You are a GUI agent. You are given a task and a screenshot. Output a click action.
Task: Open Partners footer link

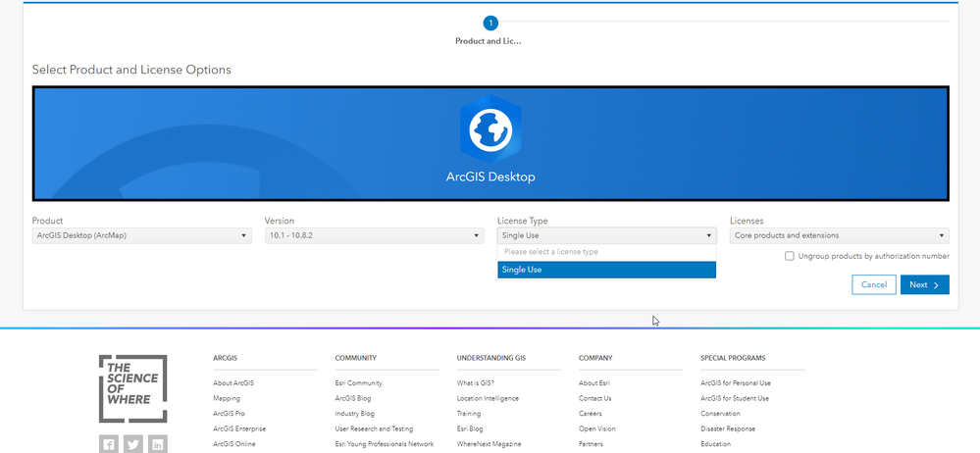click(591, 444)
